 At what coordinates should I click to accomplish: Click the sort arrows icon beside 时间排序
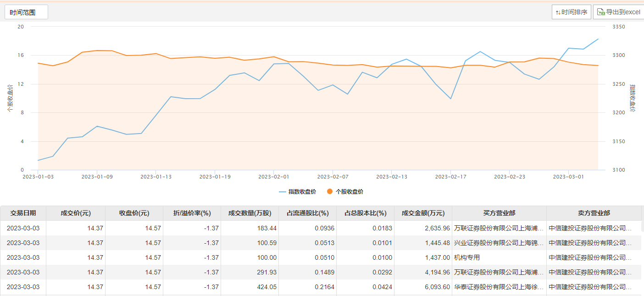(558, 12)
